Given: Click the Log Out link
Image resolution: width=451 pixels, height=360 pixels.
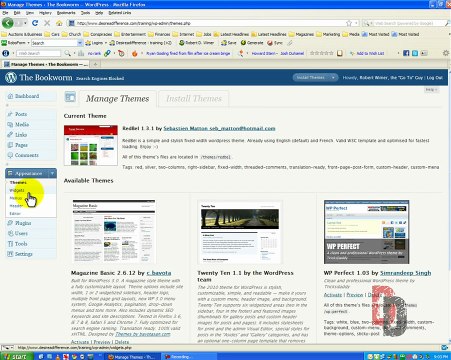Looking at the screenshot, I should 435,78.
